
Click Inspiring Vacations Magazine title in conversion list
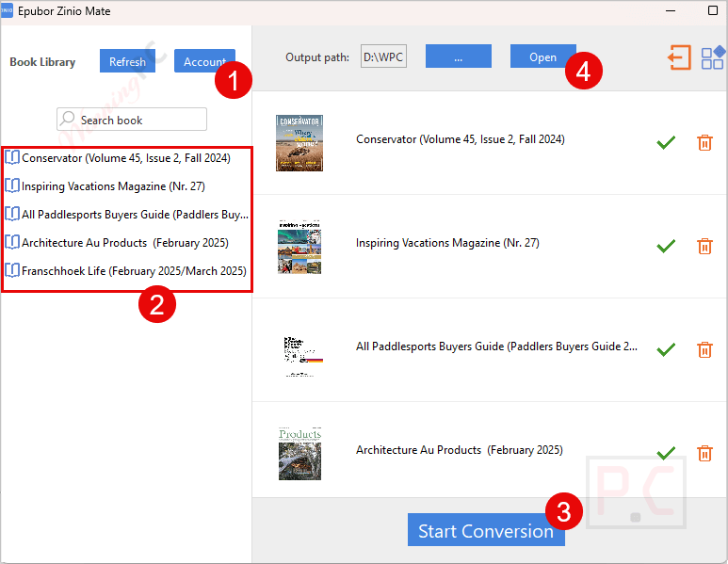(x=447, y=243)
